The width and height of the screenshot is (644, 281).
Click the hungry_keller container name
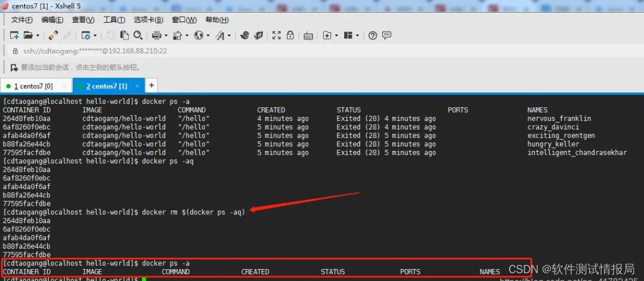pyautogui.click(x=553, y=144)
